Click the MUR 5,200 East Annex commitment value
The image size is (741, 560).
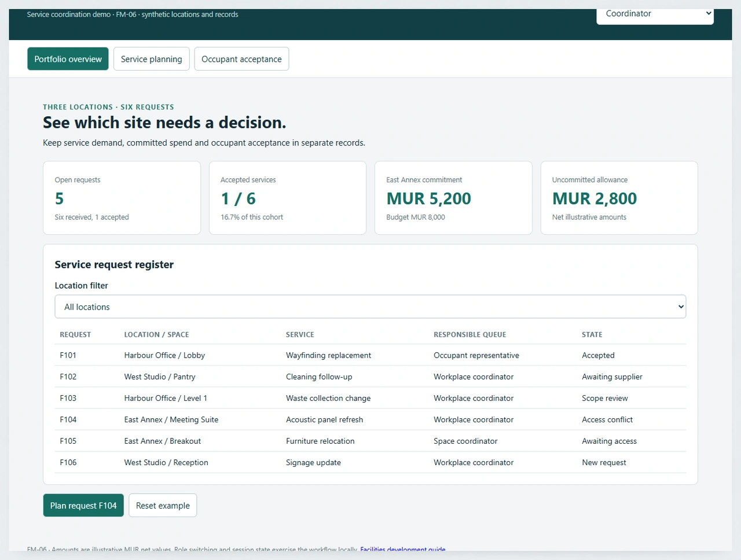click(x=429, y=198)
